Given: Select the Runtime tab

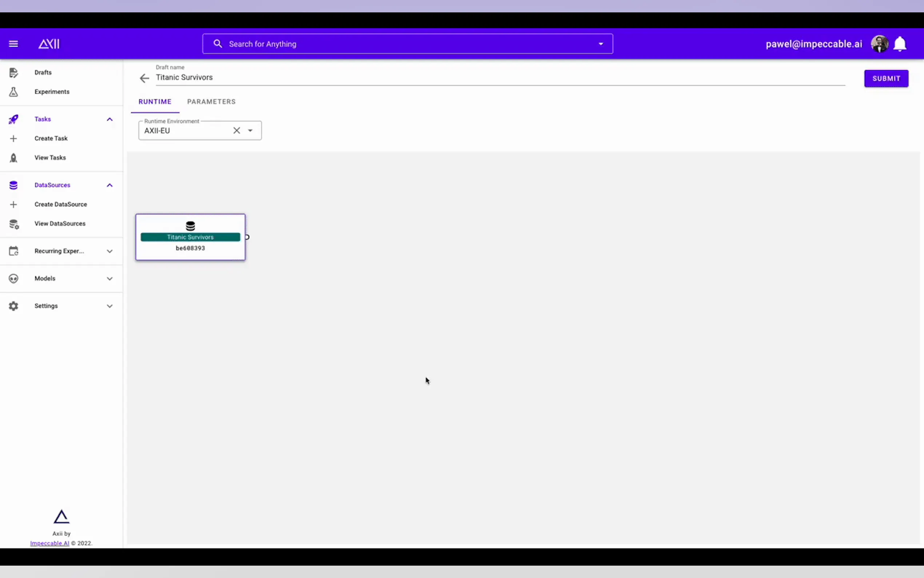Looking at the screenshot, I should [155, 102].
